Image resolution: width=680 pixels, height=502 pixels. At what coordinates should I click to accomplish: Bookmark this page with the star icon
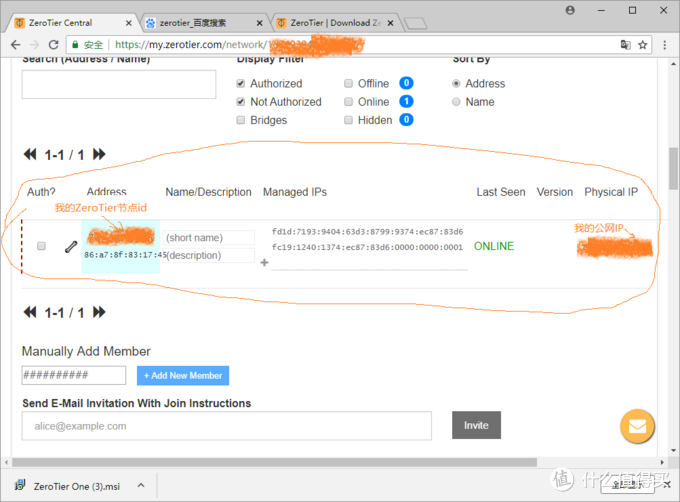point(644,44)
